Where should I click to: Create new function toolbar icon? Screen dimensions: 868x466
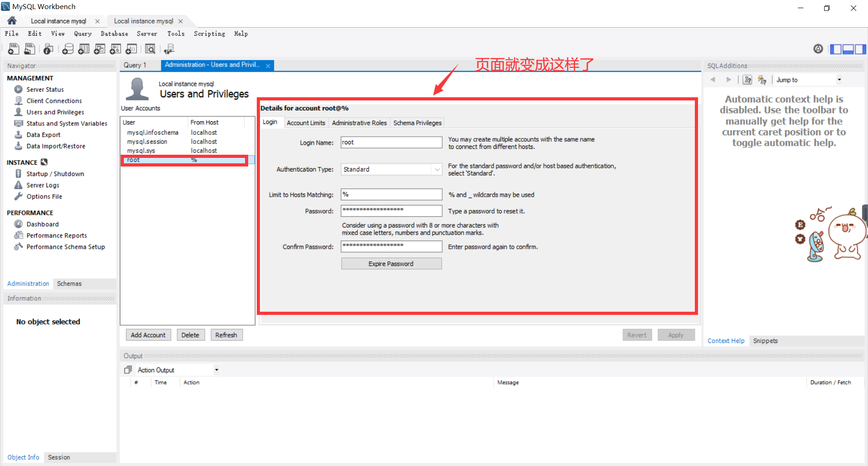click(131, 49)
